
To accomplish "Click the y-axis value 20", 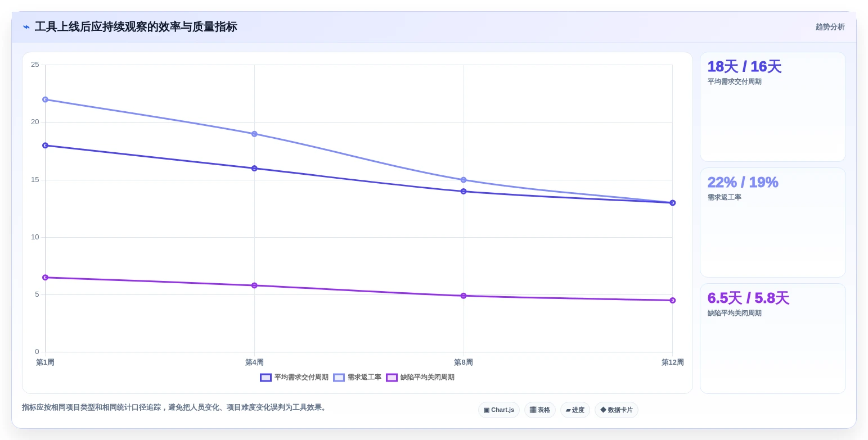I will pyautogui.click(x=35, y=122).
